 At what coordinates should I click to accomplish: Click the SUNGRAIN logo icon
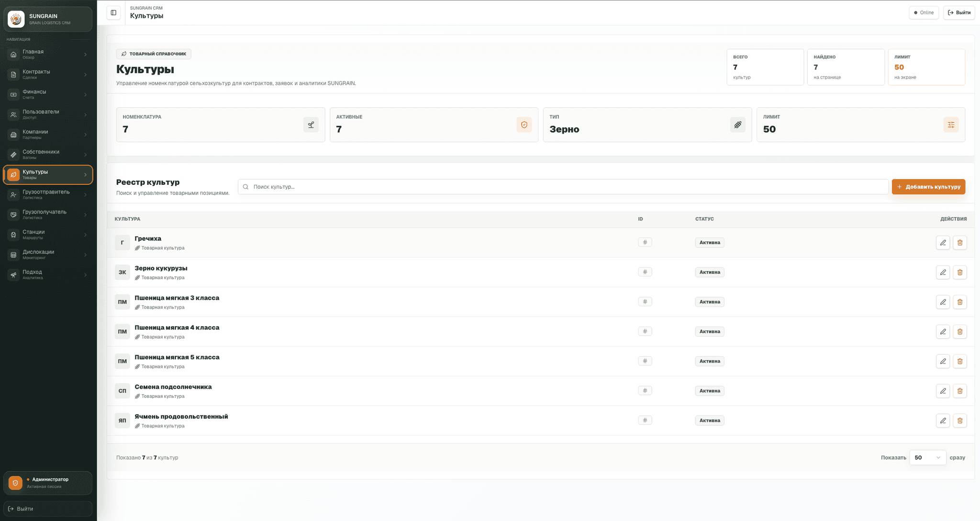(x=16, y=19)
